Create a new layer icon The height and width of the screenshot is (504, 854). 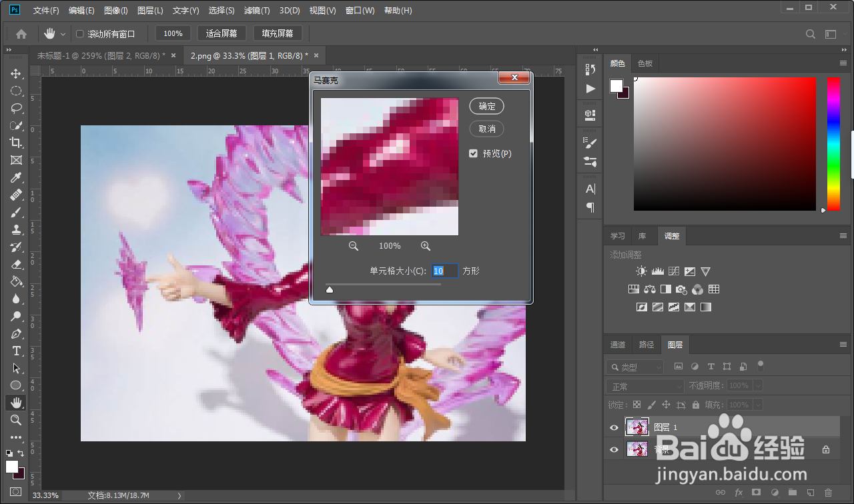point(811,493)
